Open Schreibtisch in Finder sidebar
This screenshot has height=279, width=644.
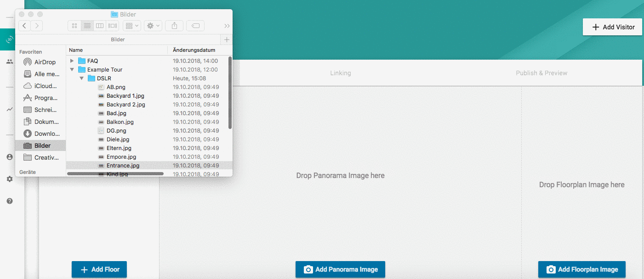(x=40, y=110)
